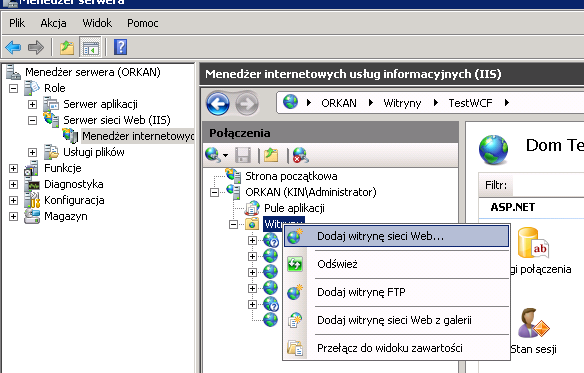The image size is (584, 373).
Task: Toggle the Show/Hide console tree toolbar icon
Action: coord(91,47)
